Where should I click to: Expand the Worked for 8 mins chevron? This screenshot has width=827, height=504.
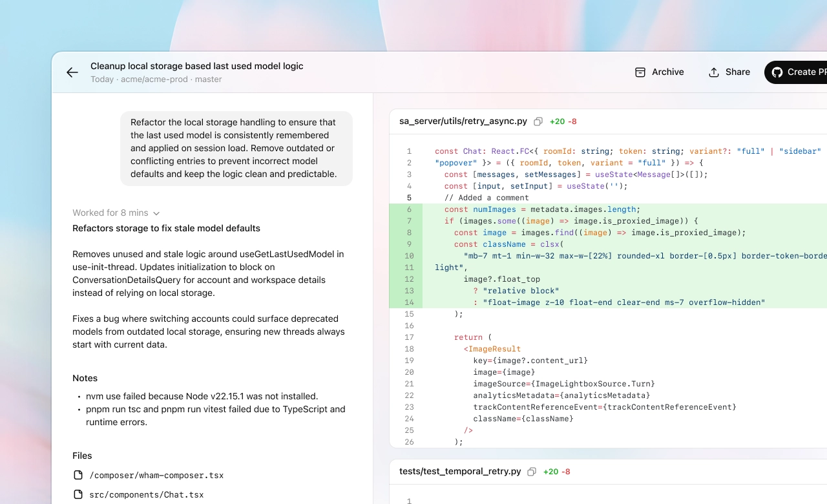tap(156, 213)
